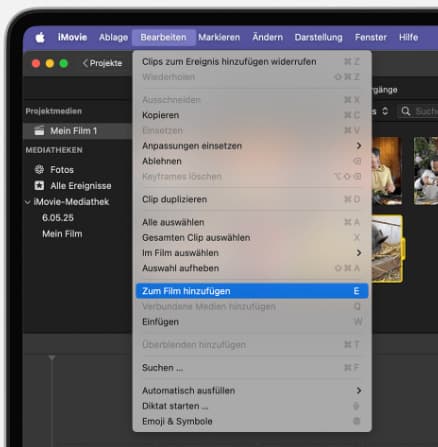Click the clapperboard icon beside Mein Film 1
The height and width of the screenshot is (447, 438).
point(39,131)
